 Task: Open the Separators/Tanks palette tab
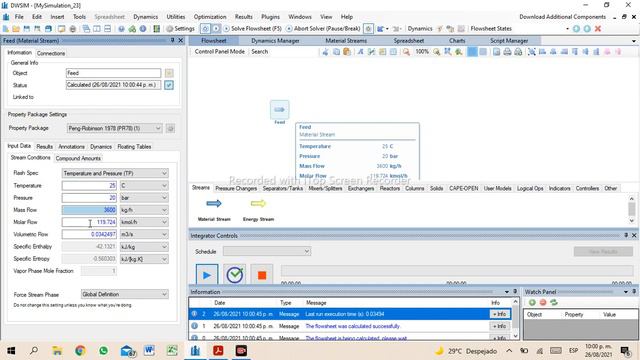click(x=282, y=188)
